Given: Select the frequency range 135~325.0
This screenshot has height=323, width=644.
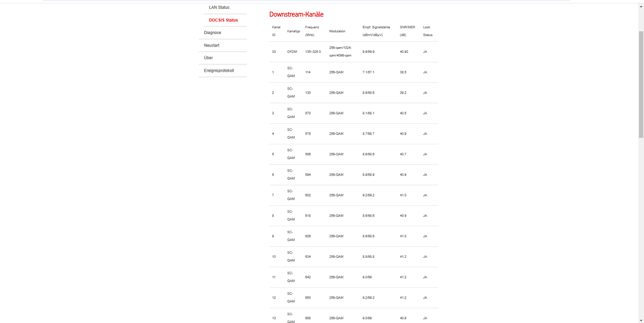Looking at the screenshot, I should tap(313, 52).
